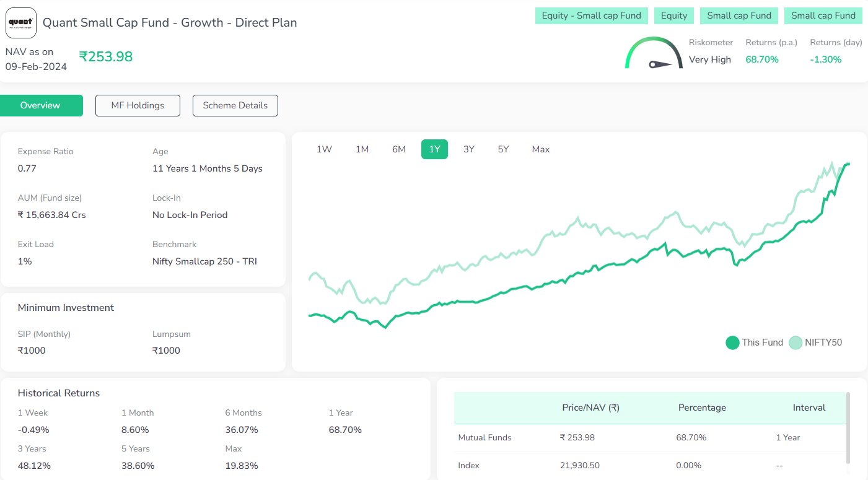Click Expense Ratio value 0.77
Viewport: 868px width, 480px height.
coord(27,168)
